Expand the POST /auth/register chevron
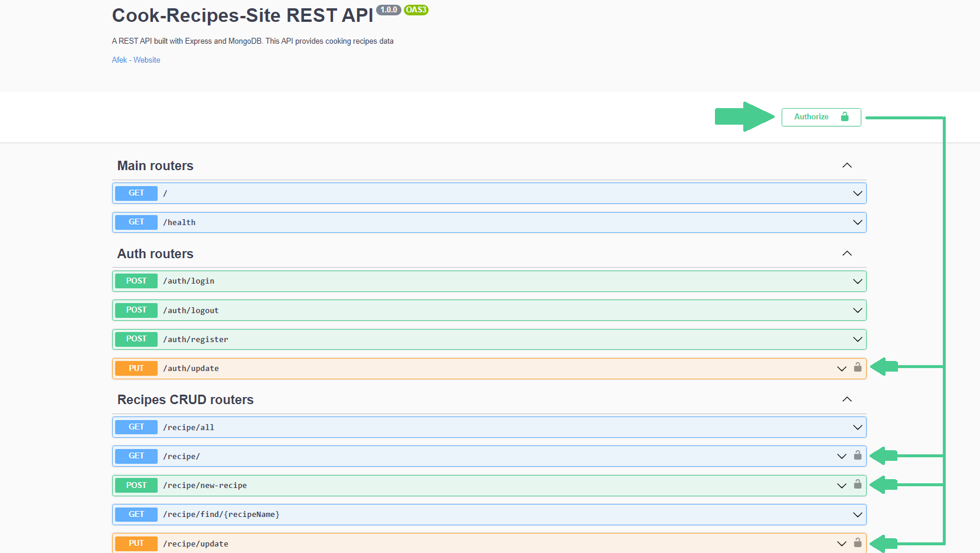The image size is (980, 553). click(858, 339)
